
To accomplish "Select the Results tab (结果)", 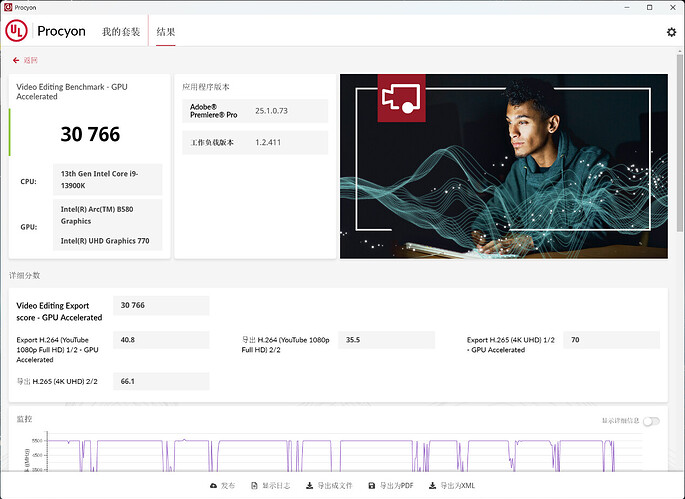I will pyautogui.click(x=165, y=32).
